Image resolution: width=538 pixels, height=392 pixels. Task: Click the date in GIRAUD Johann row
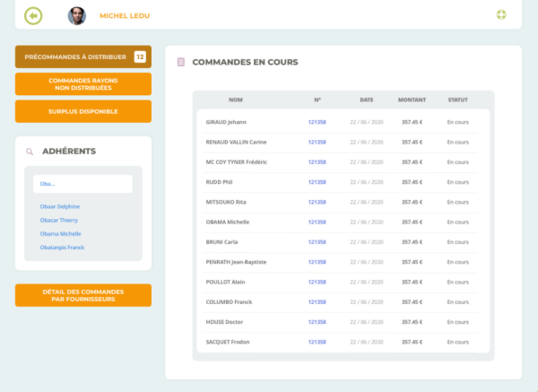(367, 122)
